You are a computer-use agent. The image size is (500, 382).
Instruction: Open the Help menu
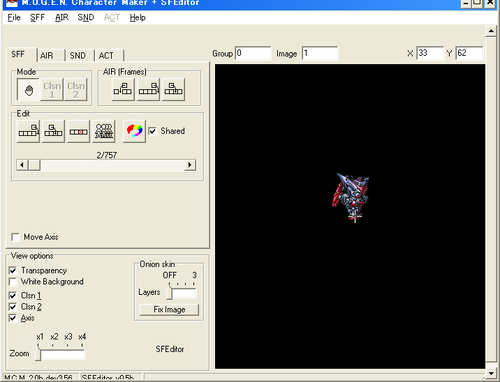coord(138,18)
